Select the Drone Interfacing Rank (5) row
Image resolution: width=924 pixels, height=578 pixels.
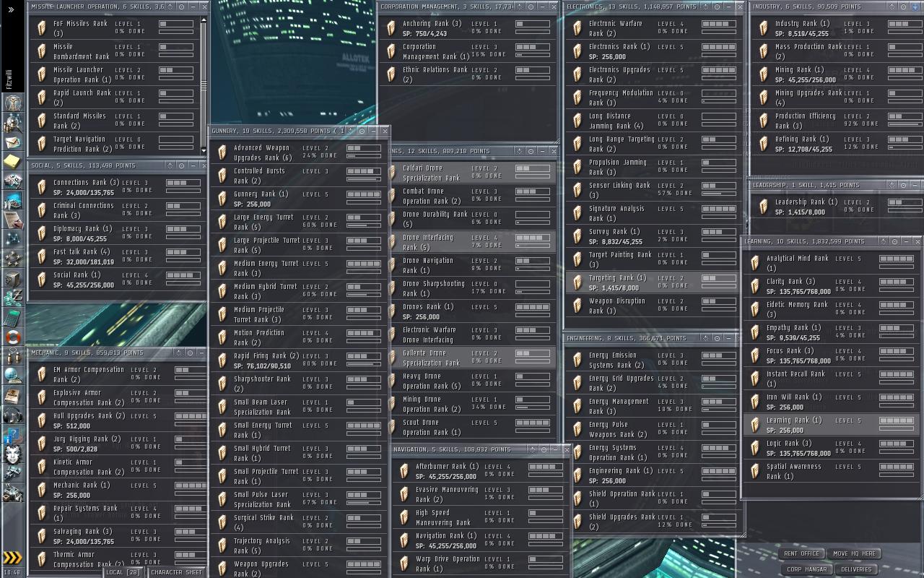point(471,242)
